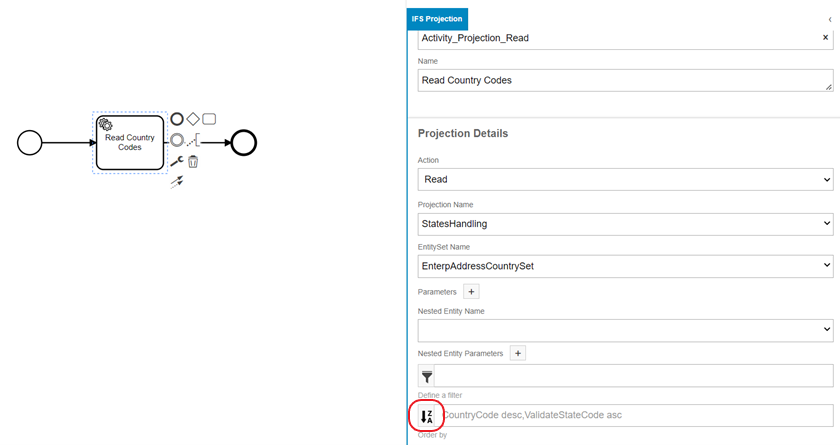Image resolution: width=840 pixels, height=445 pixels.
Task: Open the wrench change-type tool
Action: [x=177, y=161]
